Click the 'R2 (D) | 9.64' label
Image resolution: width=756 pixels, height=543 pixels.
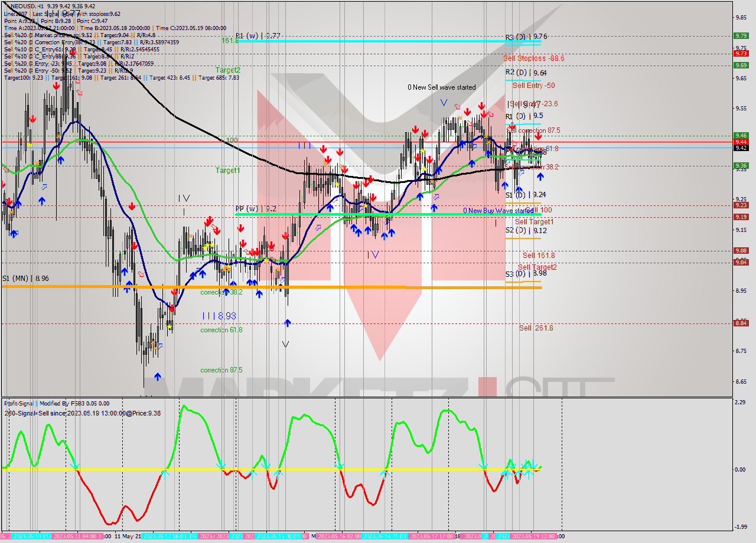pos(526,73)
